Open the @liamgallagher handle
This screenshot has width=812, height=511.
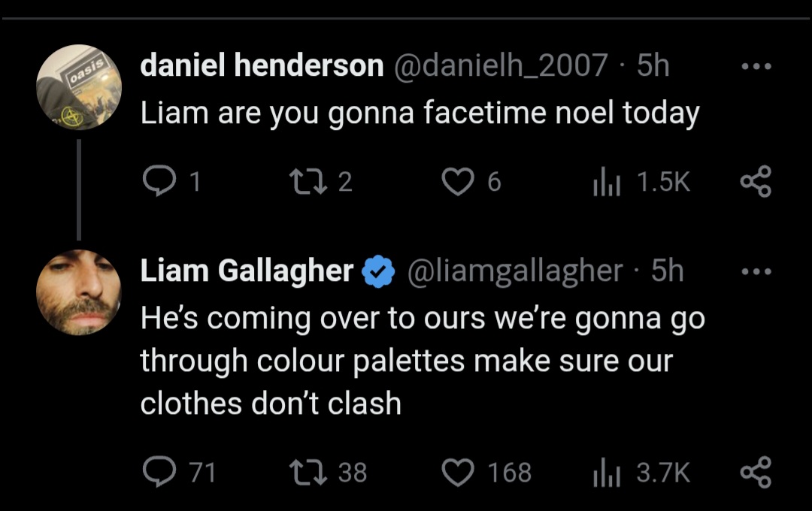coord(515,271)
